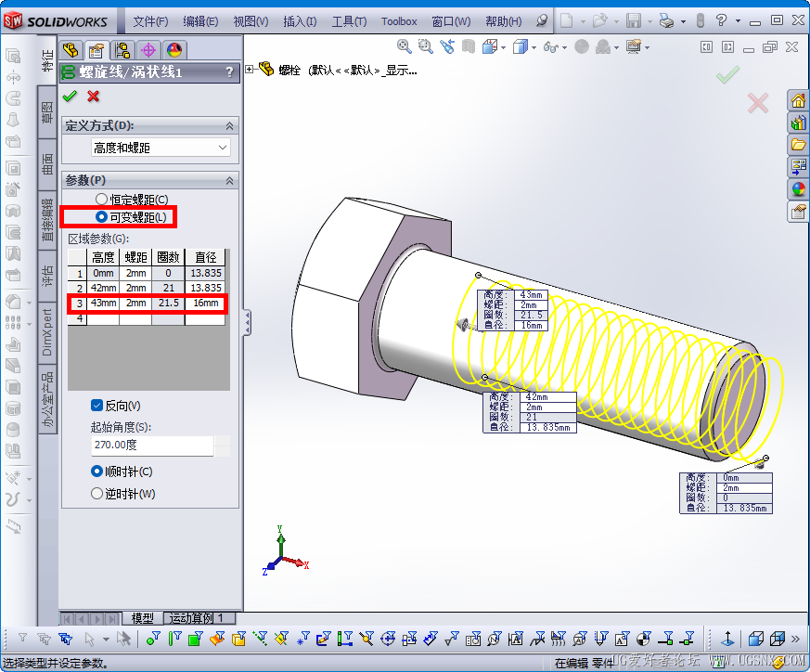
Task: Open the ConfigurationManager tab icon
Action: (122, 50)
